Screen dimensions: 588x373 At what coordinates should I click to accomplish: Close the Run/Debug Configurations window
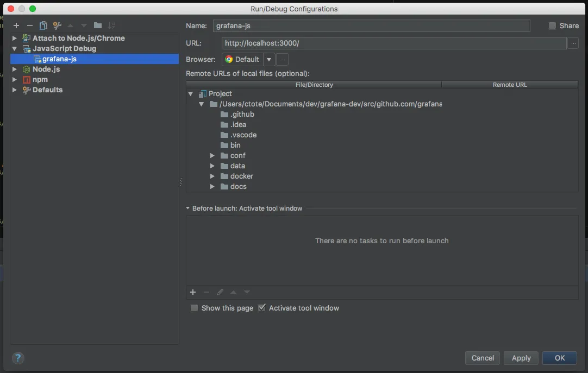10,9
